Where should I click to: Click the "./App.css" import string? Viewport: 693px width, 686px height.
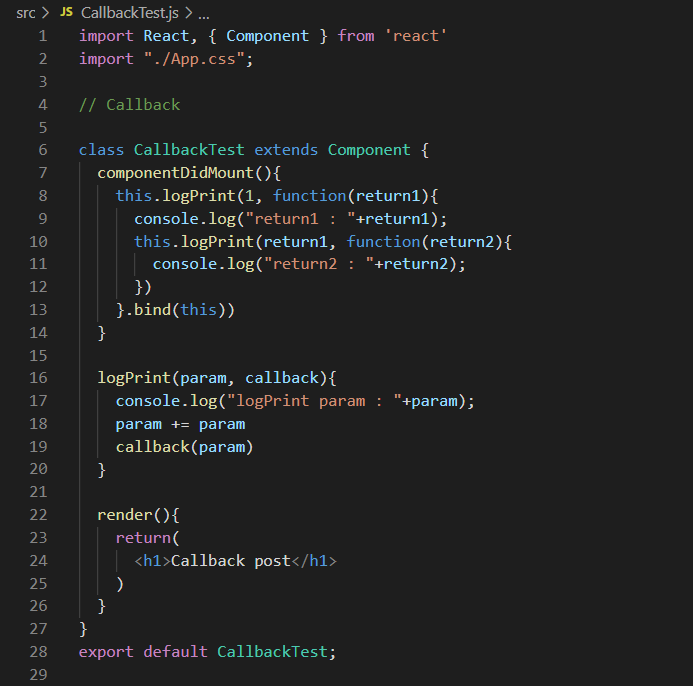point(194,59)
